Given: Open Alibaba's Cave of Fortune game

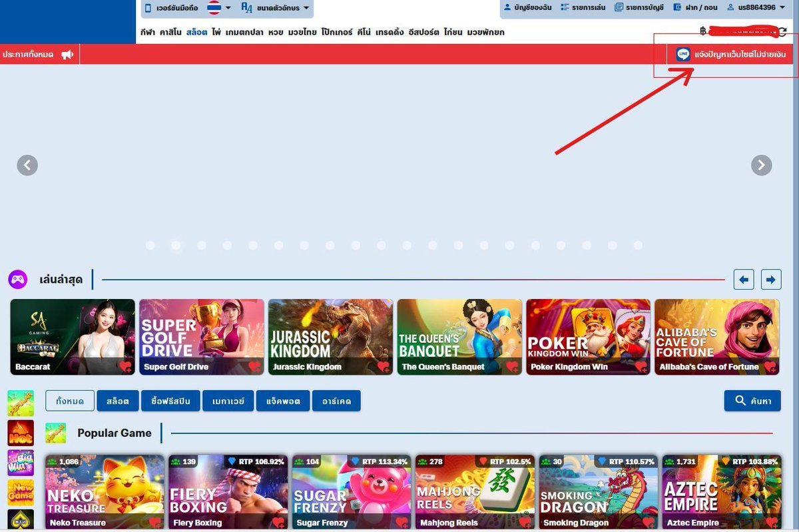Looking at the screenshot, I should click(x=717, y=337).
